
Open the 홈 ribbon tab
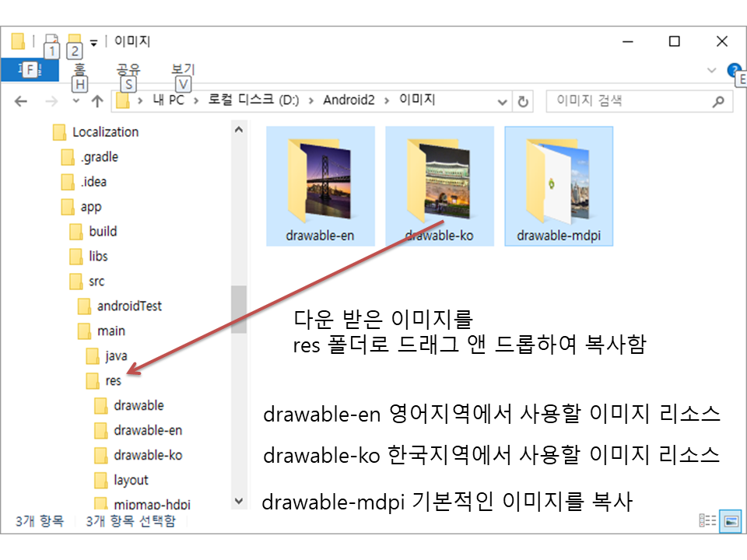[x=80, y=70]
